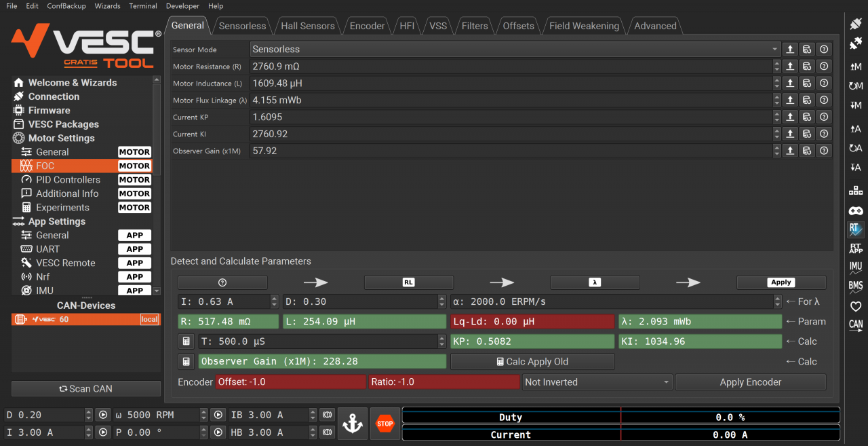Screen dimensions: 868x446
Task: Open the gamepad keyboard control icon
Action: pyautogui.click(x=856, y=210)
